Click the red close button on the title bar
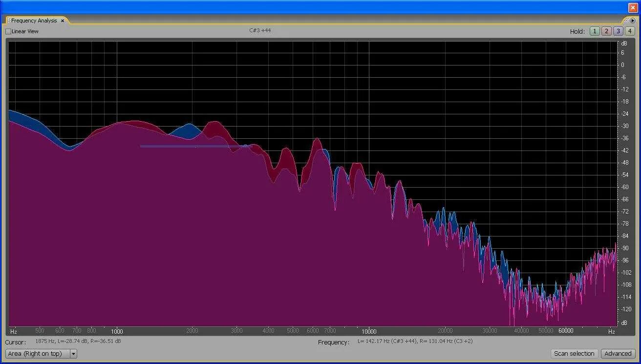641x364 pixels. click(x=633, y=7)
